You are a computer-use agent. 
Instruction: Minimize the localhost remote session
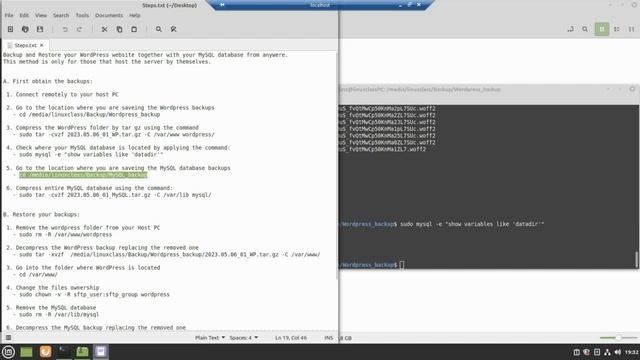(400, 5)
